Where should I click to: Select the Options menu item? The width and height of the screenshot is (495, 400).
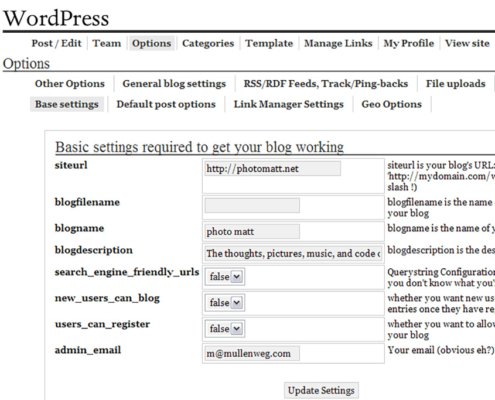tap(152, 43)
